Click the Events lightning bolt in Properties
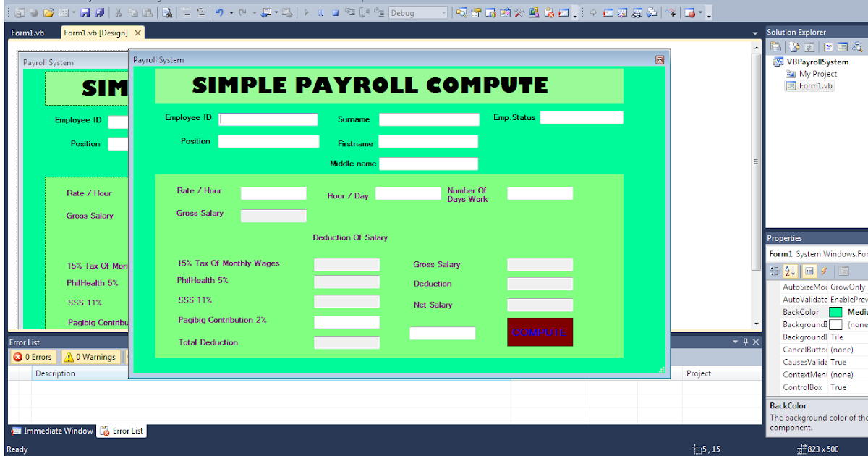This screenshot has height=456, width=868. point(823,272)
